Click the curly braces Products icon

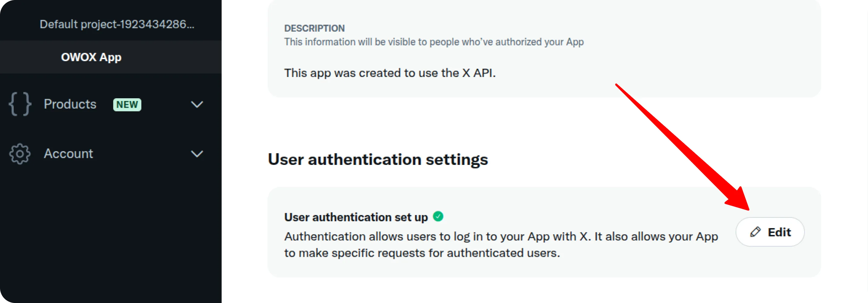click(20, 104)
